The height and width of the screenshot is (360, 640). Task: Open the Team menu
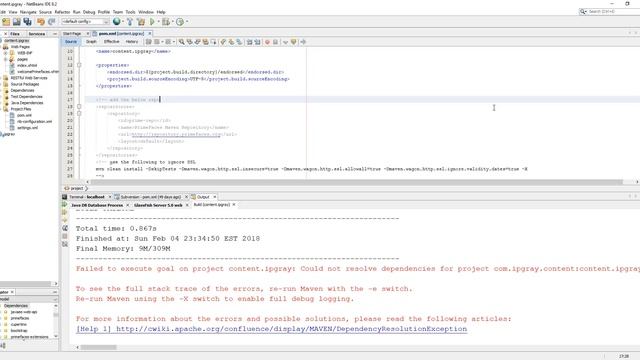click(x=118, y=12)
